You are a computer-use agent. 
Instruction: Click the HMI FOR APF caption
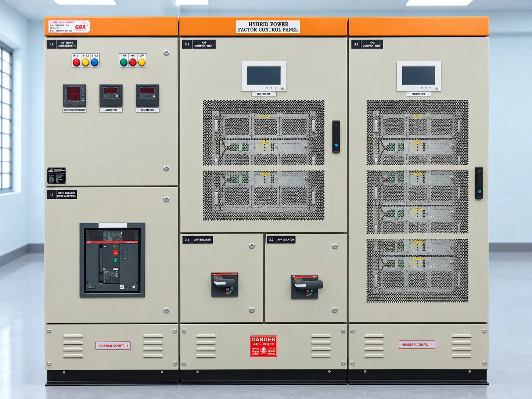point(264,94)
